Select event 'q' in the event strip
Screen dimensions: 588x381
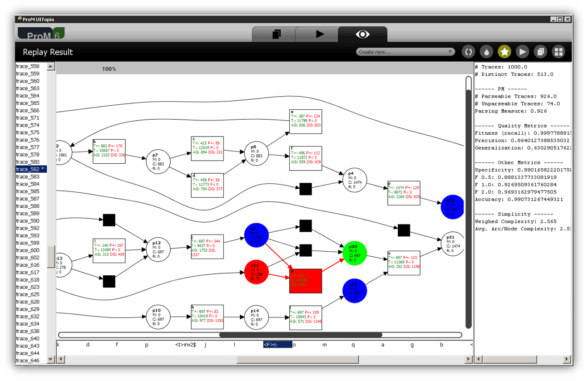click(x=353, y=345)
